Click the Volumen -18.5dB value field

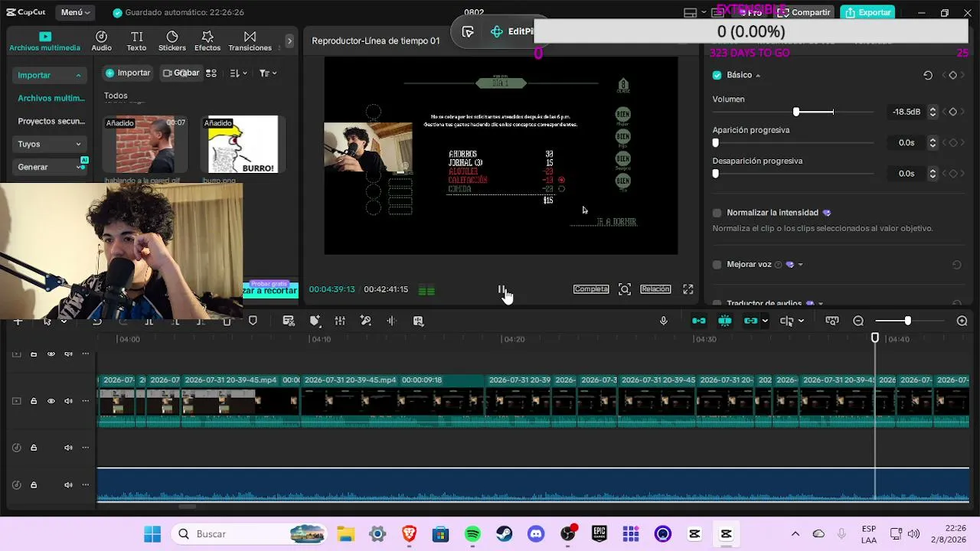(x=907, y=112)
